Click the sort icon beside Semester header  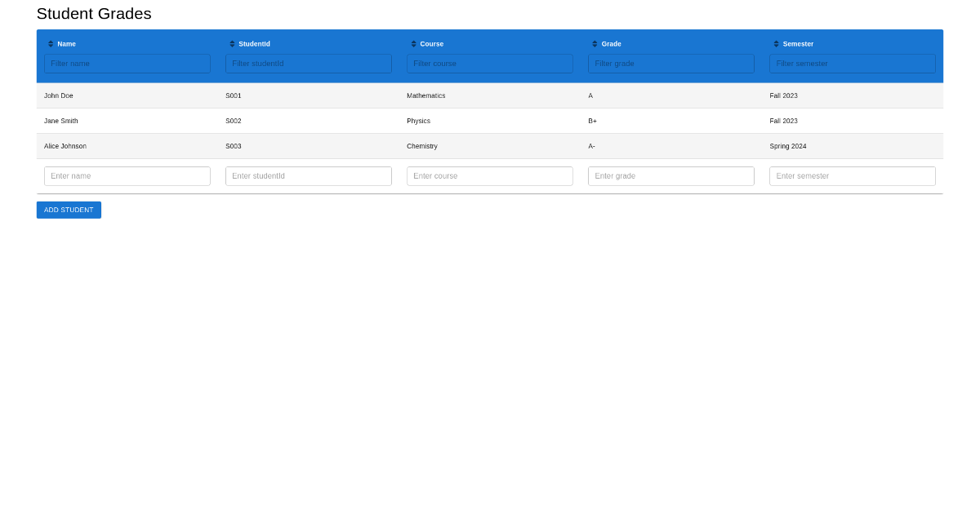point(774,44)
